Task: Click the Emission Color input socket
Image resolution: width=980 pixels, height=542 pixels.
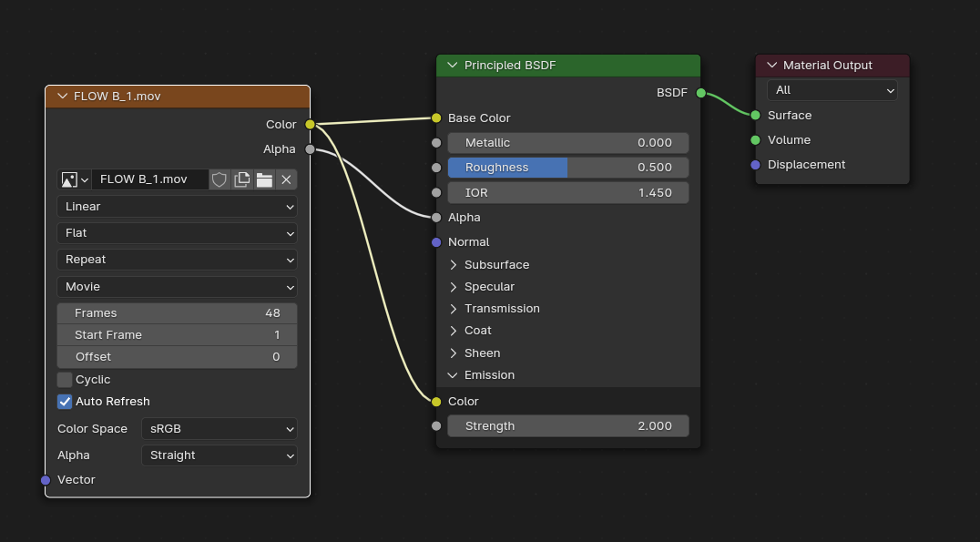Action: pos(436,402)
